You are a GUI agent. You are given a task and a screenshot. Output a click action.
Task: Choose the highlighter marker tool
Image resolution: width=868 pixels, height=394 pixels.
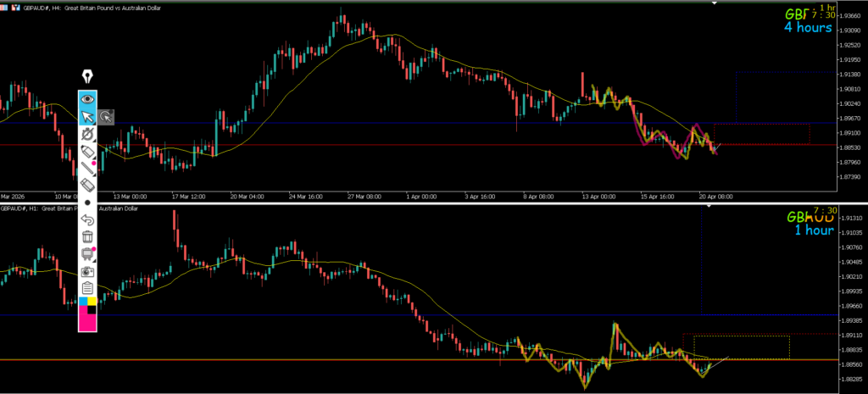click(87, 151)
